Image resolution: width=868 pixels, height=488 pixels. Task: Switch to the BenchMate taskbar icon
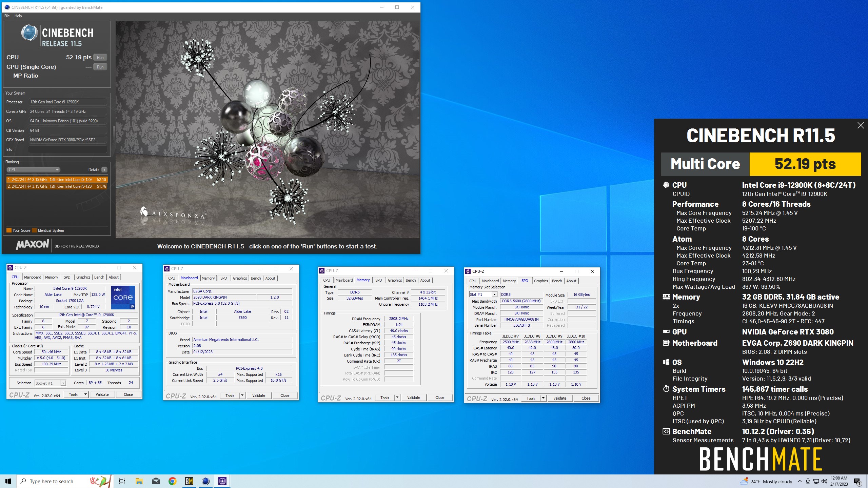click(x=189, y=481)
